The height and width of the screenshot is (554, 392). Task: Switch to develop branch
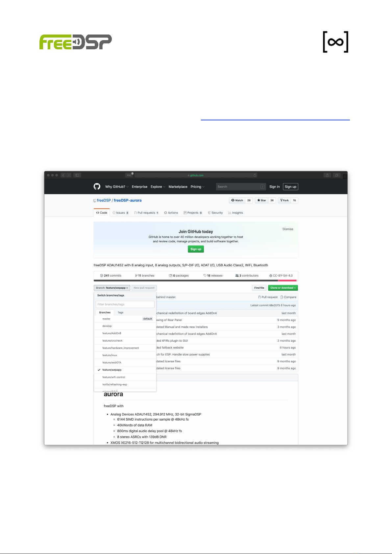point(125,326)
